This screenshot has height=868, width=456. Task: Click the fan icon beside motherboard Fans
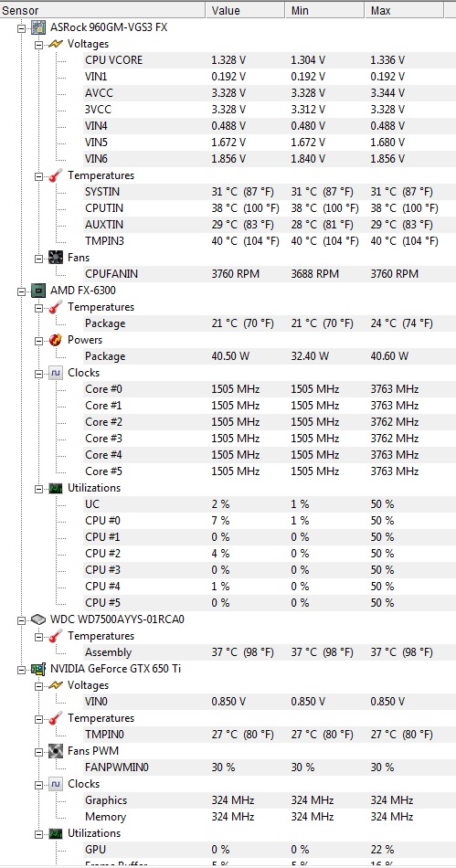tap(56, 258)
